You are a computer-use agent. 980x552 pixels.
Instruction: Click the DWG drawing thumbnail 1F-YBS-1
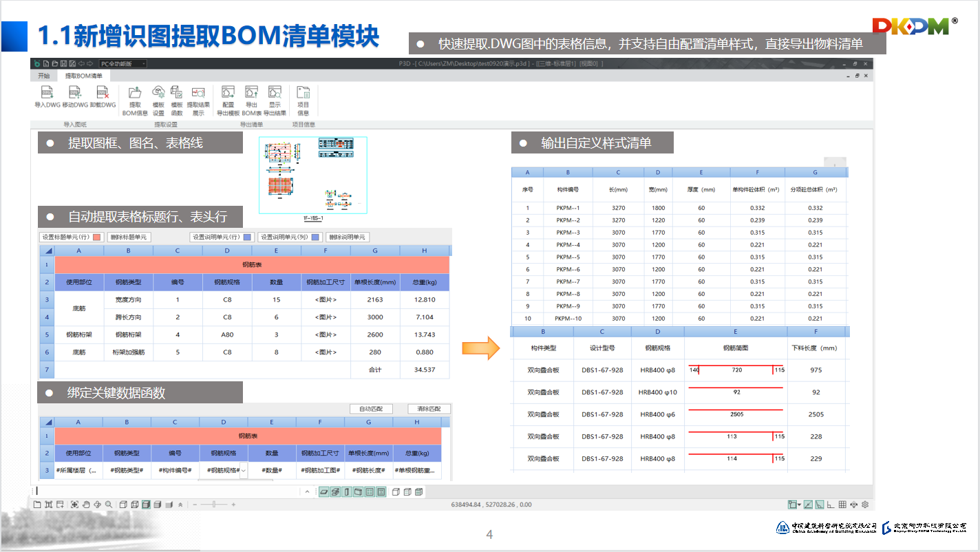pos(313,176)
